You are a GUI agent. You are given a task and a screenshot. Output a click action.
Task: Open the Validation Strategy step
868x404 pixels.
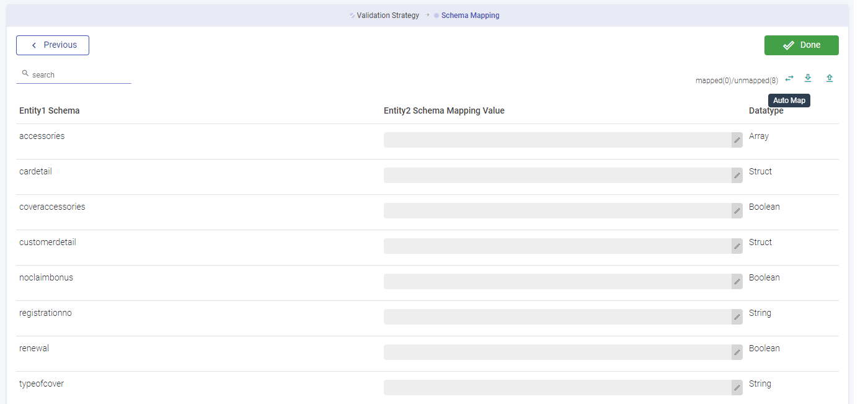(388, 16)
